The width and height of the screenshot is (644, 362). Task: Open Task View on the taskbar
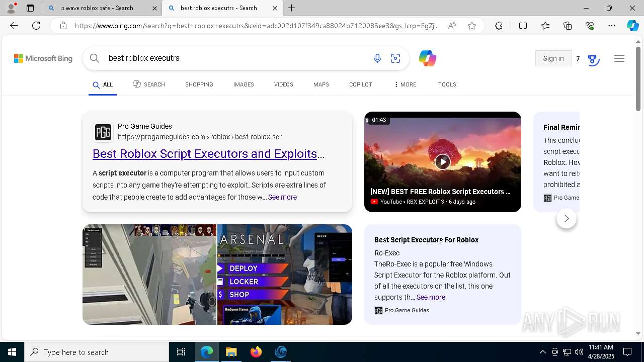[181, 352]
